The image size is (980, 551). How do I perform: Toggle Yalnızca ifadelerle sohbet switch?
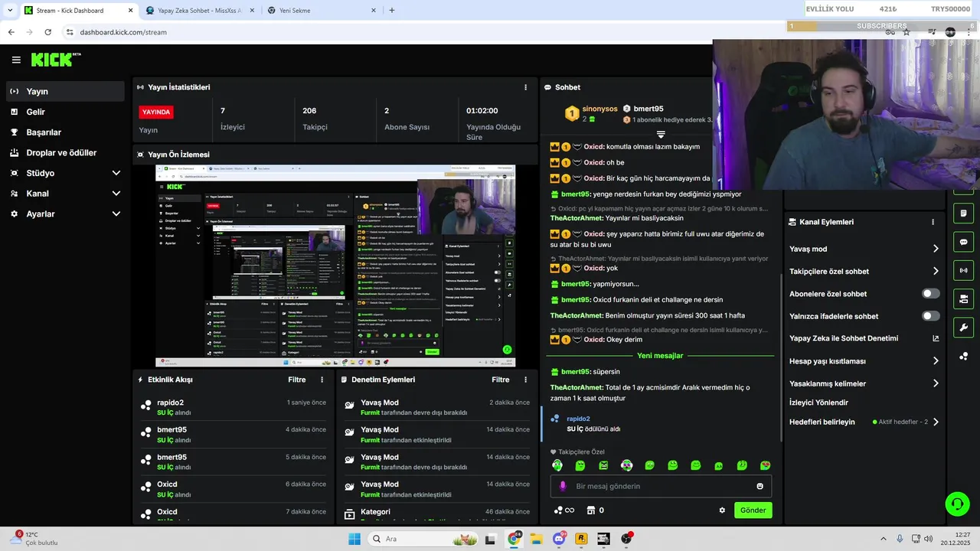tap(930, 316)
